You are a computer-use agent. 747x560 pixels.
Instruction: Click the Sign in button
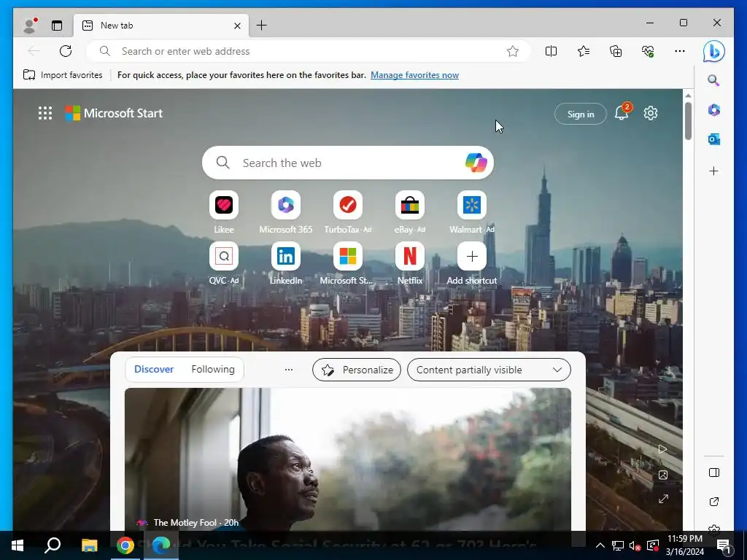click(580, 114)
